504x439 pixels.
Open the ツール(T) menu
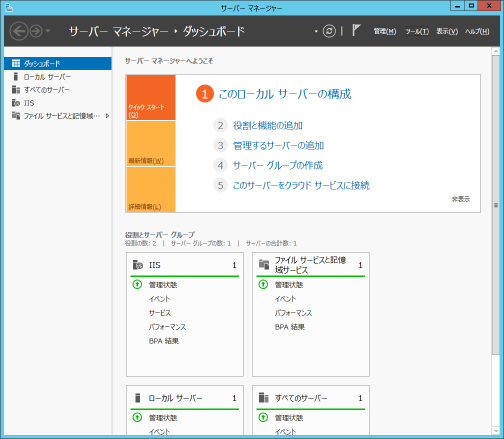pos(417,31)
